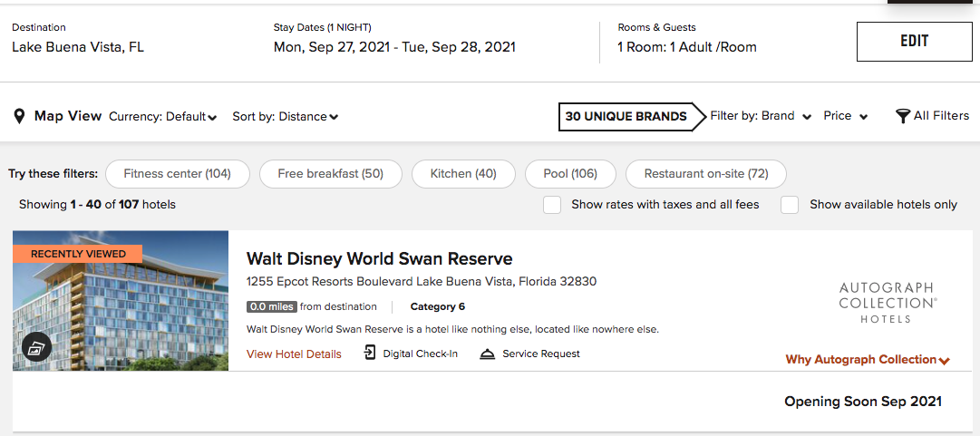980x436 pixels.
Task: Expand the Filter by: Brand dropdown
Action: tap(760, 116)
